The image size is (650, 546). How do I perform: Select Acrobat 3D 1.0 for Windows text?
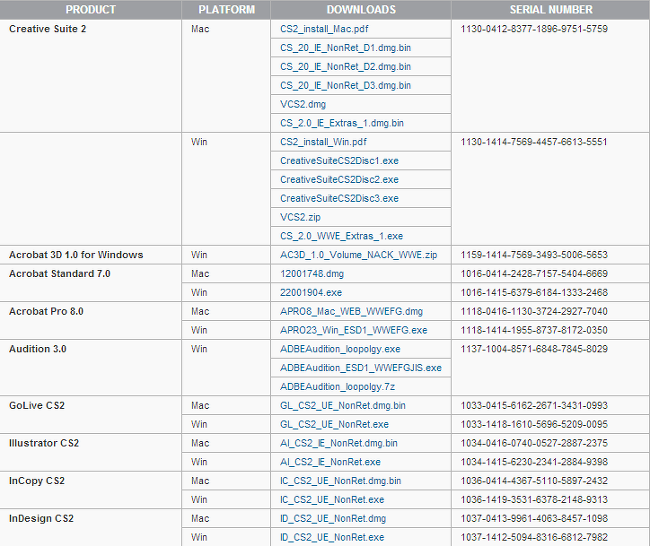[x=76, y=255]
